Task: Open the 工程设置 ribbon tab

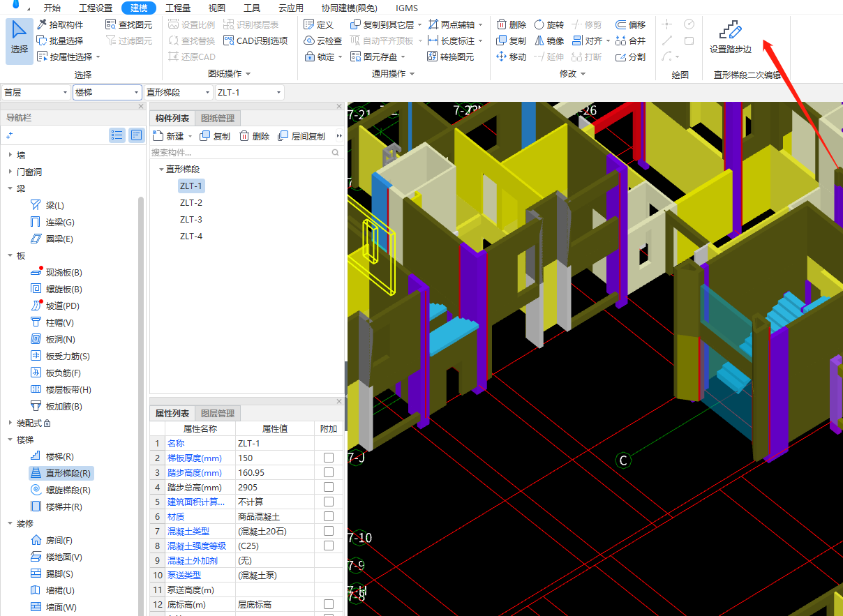Action: pos(96,8)
